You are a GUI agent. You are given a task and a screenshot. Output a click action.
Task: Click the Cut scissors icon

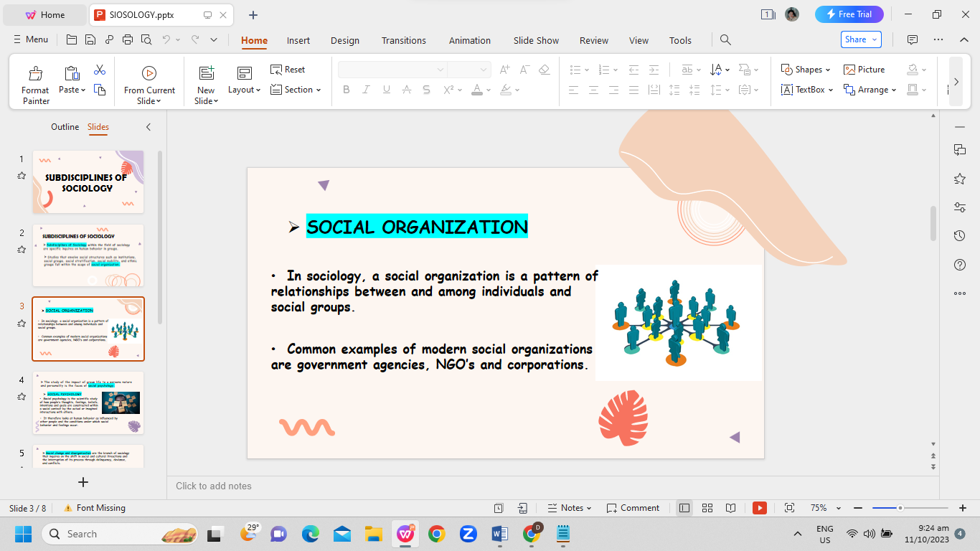tap(100, 70)
